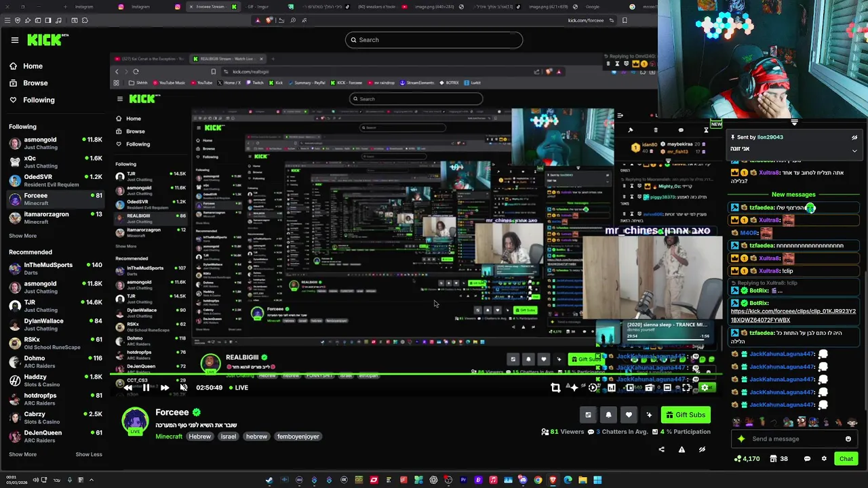Click the Send a message field
Viewport: 868px width, 488px height.
coord(793,439)
